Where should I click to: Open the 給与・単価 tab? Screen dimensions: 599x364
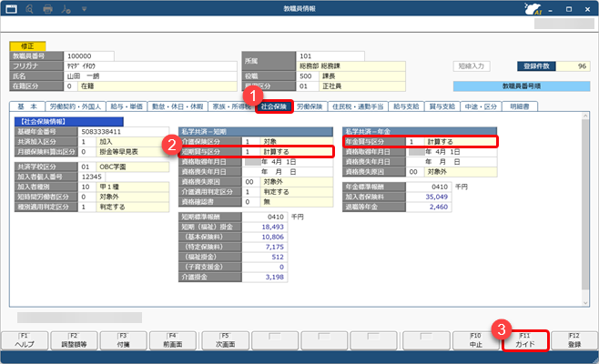point(127,106)
